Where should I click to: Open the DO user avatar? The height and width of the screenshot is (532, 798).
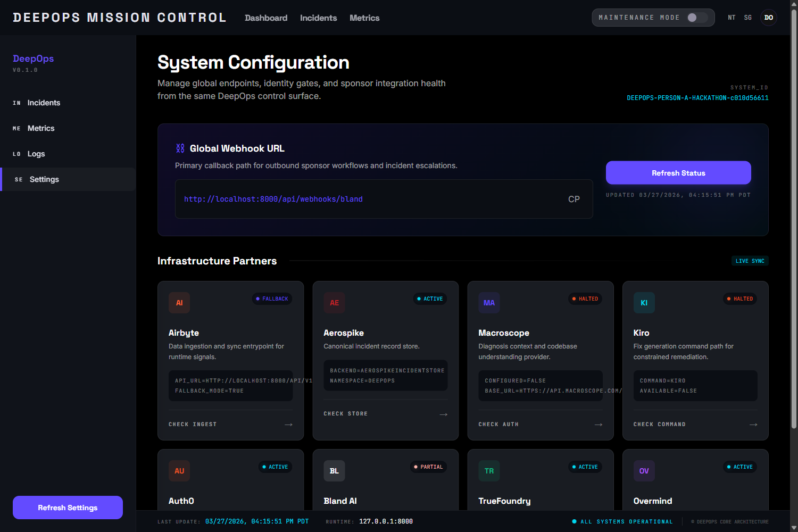[769, 18]
